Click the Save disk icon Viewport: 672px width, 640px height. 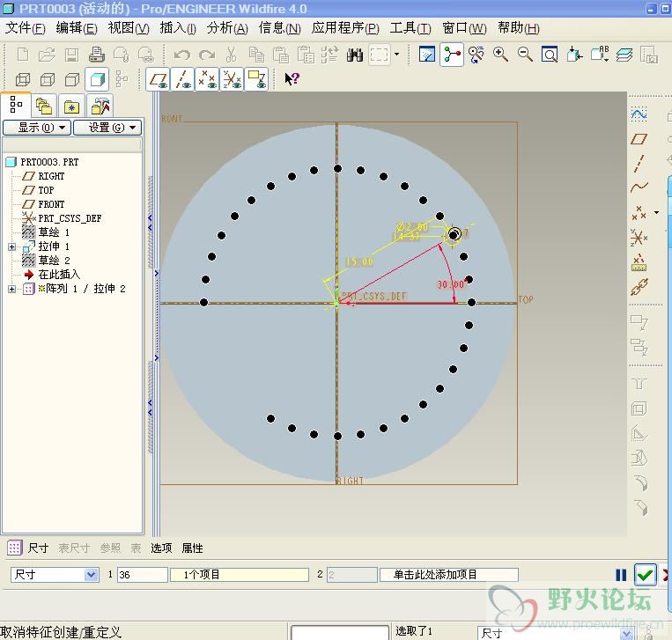pos(71,55)
